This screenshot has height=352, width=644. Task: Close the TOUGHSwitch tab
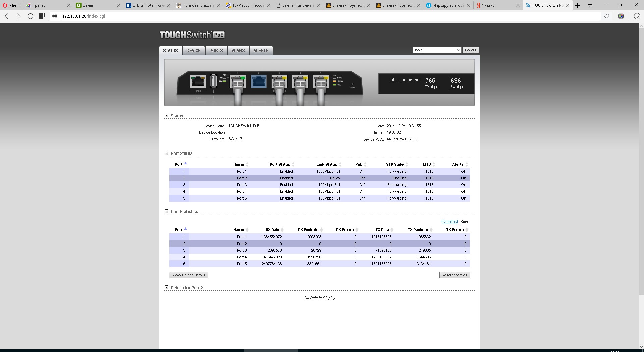pos(568,5)
